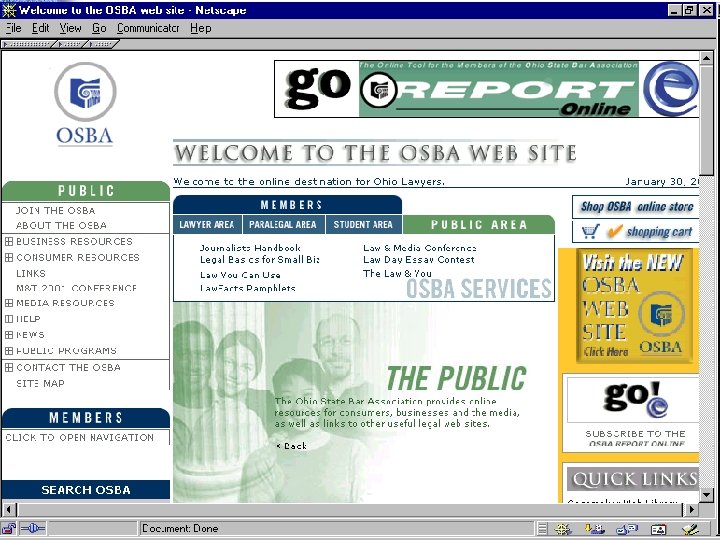The height and width of the screenshot is (540, 720).
Task: Expand the second collapsed toolbar handle
Action: tap(70, 44)
